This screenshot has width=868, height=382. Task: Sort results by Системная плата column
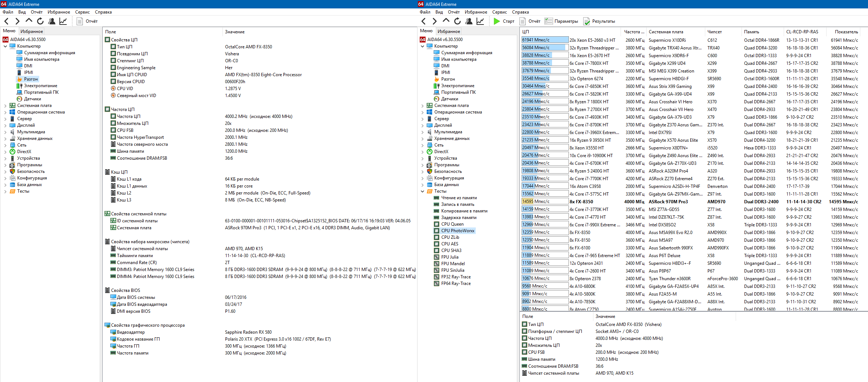[676, 32]
